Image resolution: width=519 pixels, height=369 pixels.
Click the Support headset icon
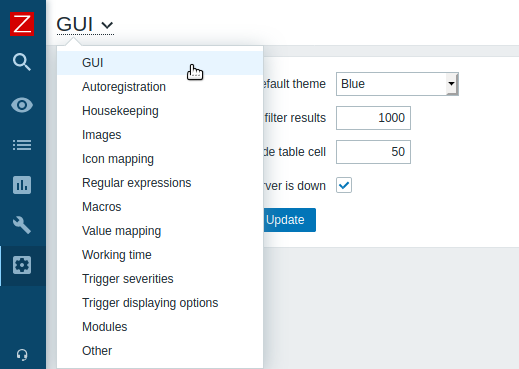(x=22, y=355)
